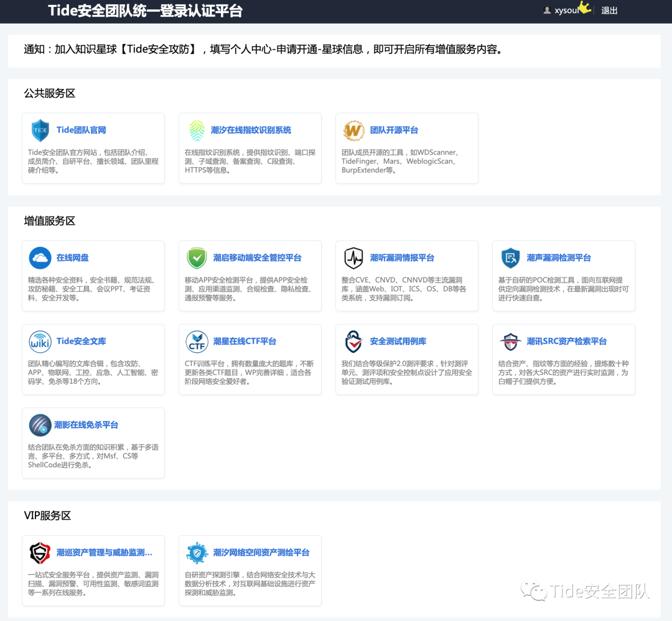This screenshot has width=672, height=621.
Task: Click the fingerprint icon for 潮汐在线指纹识别系统
Action: pos(197,130)
